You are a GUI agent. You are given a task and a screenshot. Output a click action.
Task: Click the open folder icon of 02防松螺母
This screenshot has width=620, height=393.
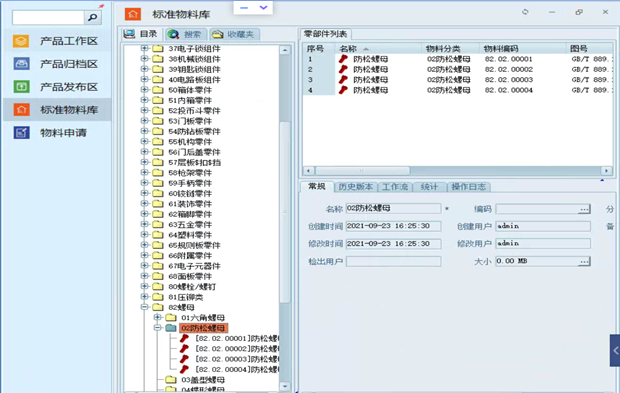[x=171, y=328]
